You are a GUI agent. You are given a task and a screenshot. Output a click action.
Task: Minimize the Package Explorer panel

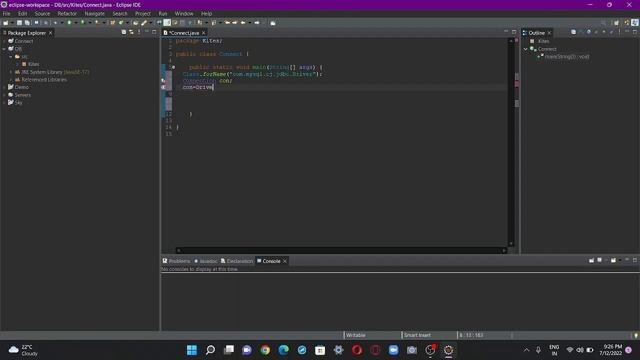point(147,32)
